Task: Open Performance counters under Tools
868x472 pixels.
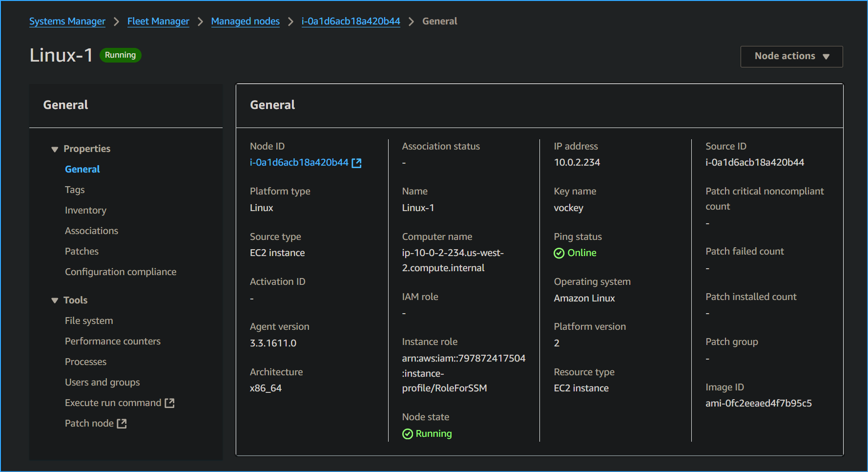Action: [113, 341]
